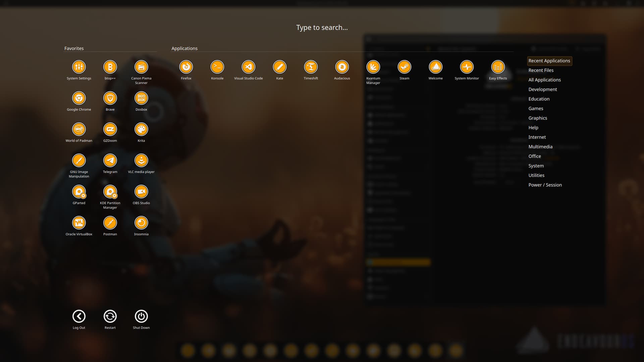Click the Log Out button
This screenshot has width=644, height=362.
79,316
